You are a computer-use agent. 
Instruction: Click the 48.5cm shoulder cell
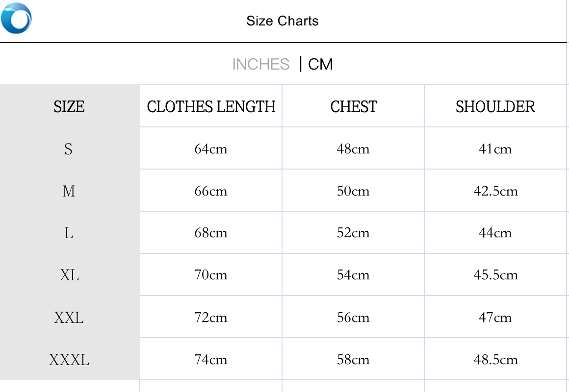pos(495,360)
